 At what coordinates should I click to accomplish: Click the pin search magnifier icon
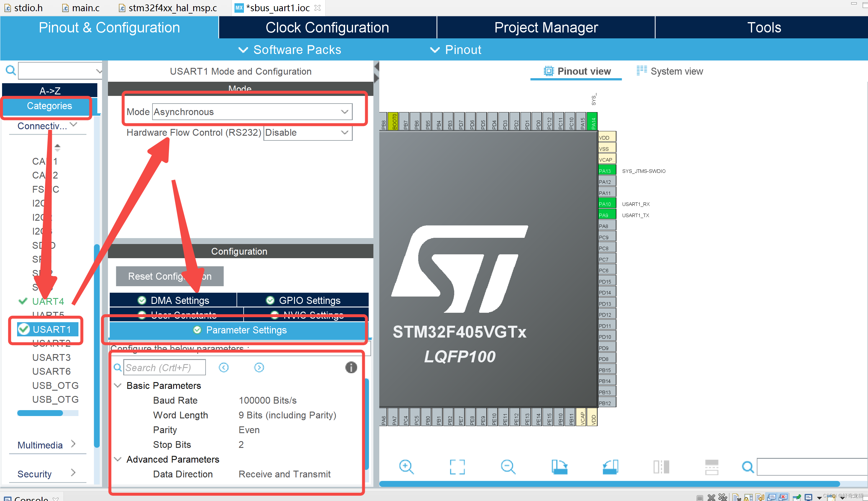click(x=748, y=467)
